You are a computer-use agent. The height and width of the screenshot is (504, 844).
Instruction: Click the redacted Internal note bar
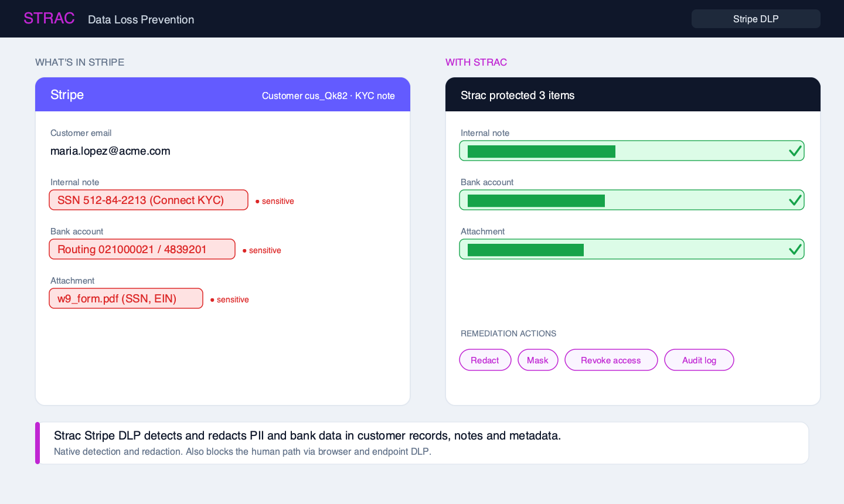pos(542,151)
